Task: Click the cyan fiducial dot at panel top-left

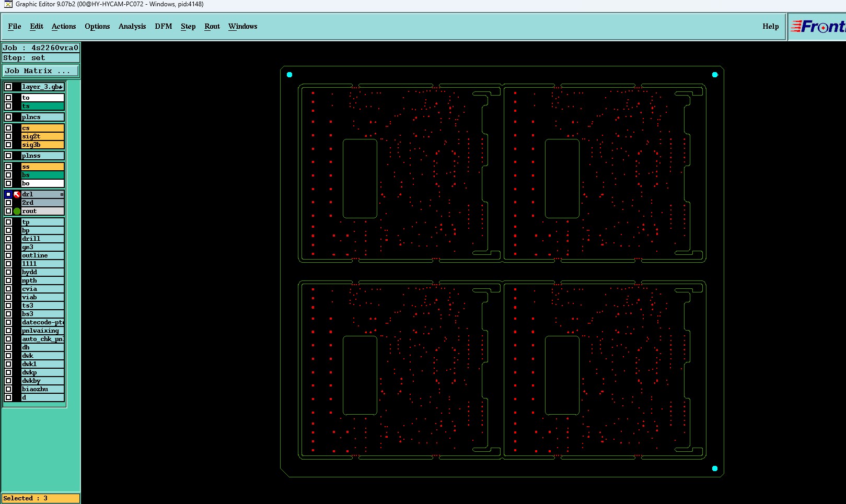Action: click(289, 75)
